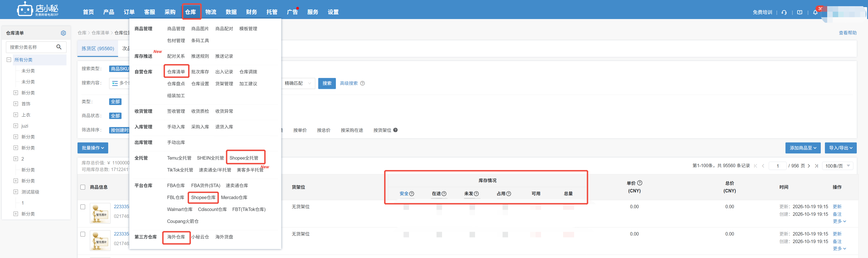Collapse the 所有分类 tree node
Image resolution: width=868 pixels, height=258 pixels.
click(9, 60)
